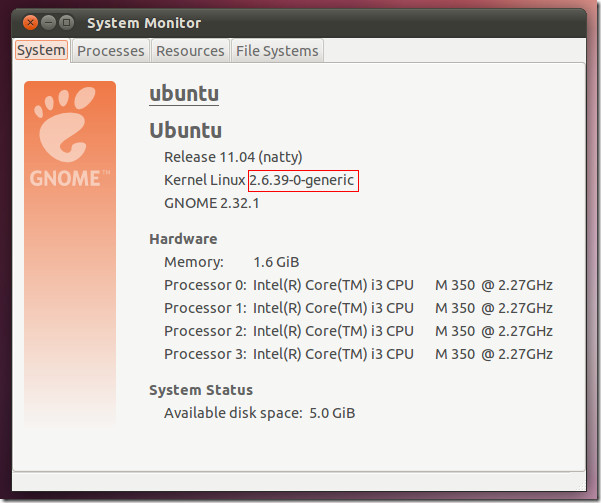Click the GNOME foot logo
The image size is (601, 503).
pos(66,124)
